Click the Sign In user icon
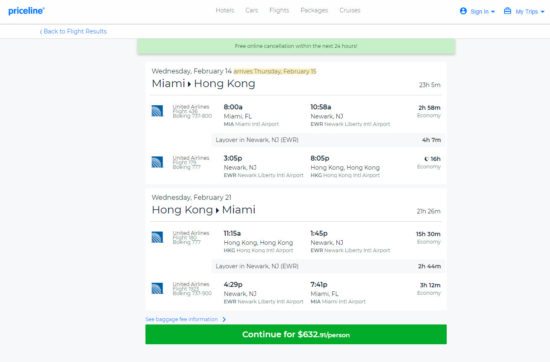This screenshot has height=362, width=550. click(x=463, y=11)
